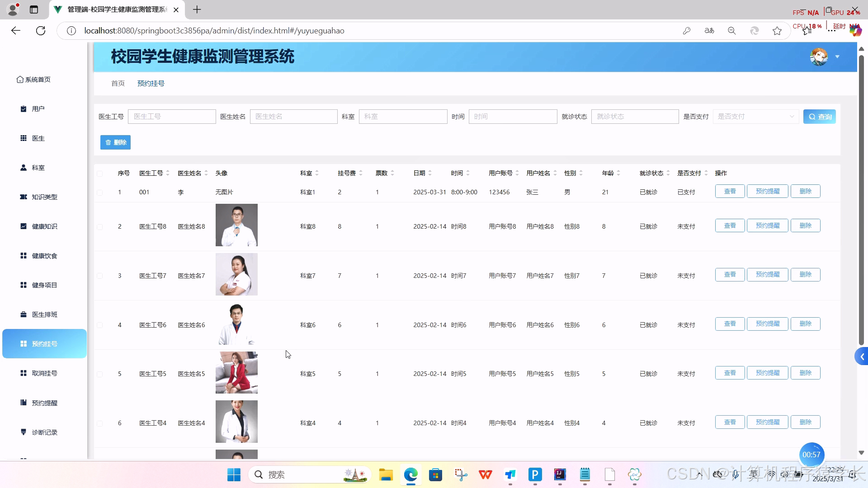Screen dimensions: 868x488
Task: Open 医生排班 in the sidebar
Action: pyautogui.click(x=44, y=314)
